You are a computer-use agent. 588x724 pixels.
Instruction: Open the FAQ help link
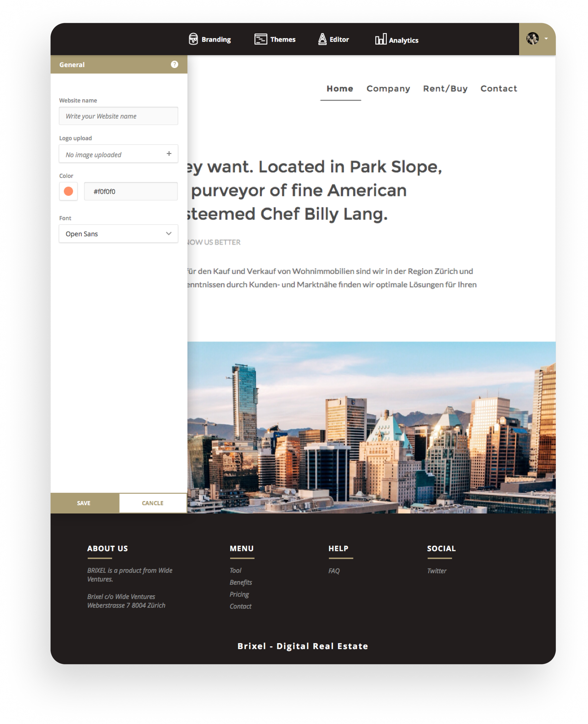click(334, 571)
